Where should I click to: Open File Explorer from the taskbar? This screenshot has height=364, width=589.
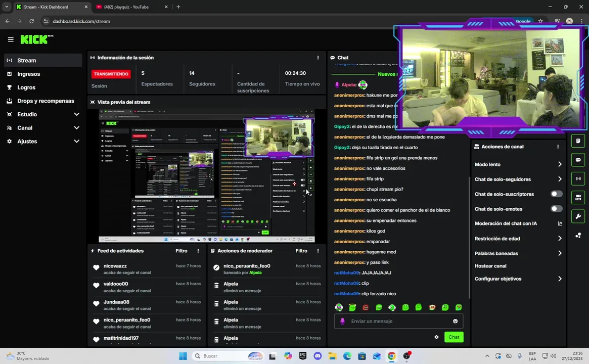pyautogui.click(x=333, y=356)
